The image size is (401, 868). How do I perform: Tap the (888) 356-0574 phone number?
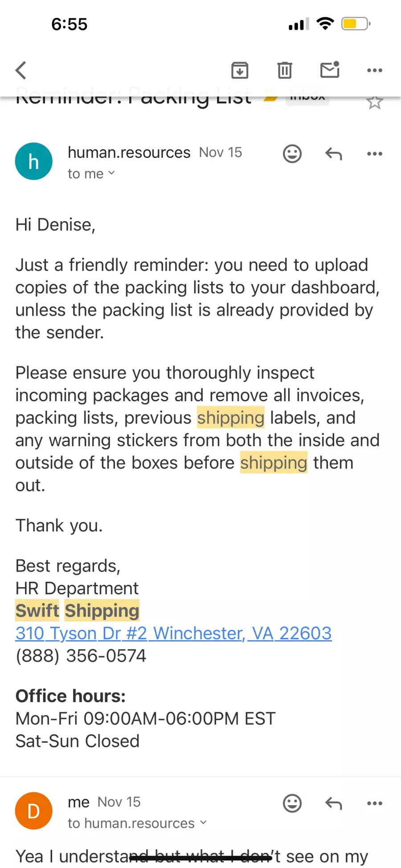click(81, 656)
